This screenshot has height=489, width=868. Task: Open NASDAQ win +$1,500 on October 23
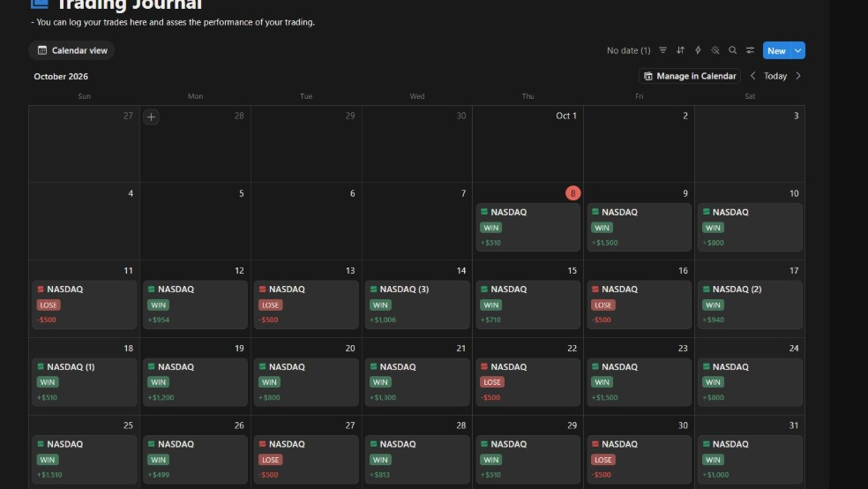(639, 382)
